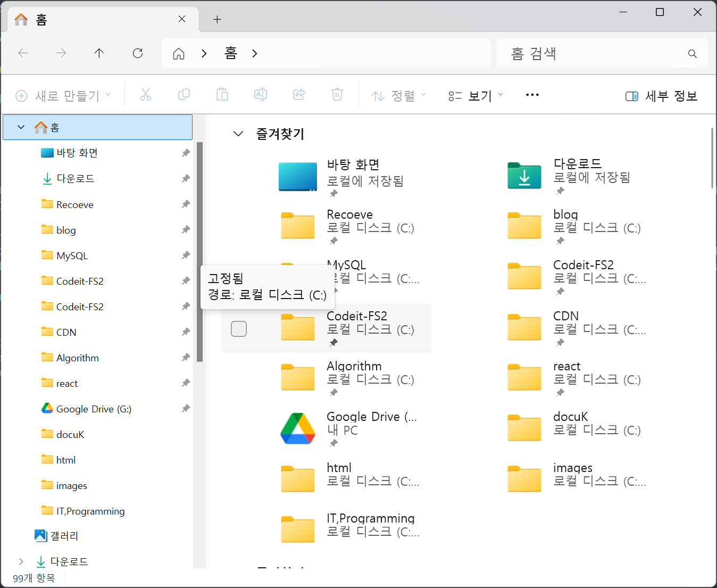Unpin 바탕 화면 via sidebar pin icon
Viewport: 717px width, 588px height.
click(186, 153)
